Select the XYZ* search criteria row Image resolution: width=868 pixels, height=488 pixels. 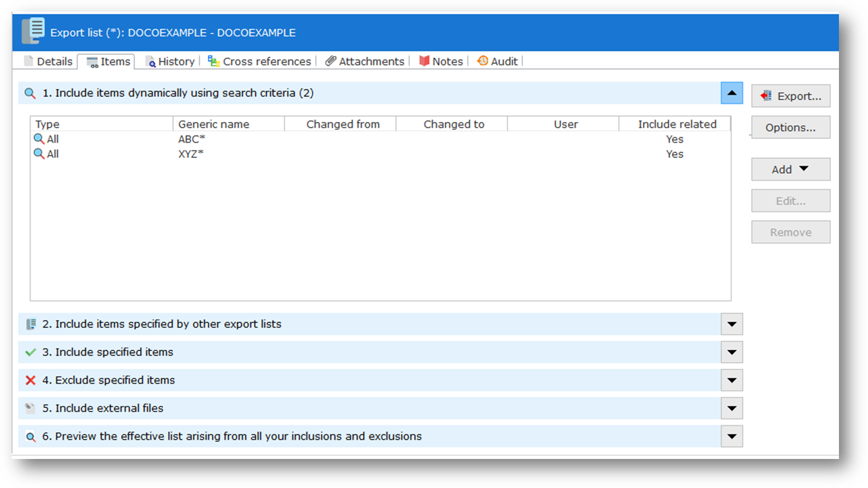tap(190, 154)
